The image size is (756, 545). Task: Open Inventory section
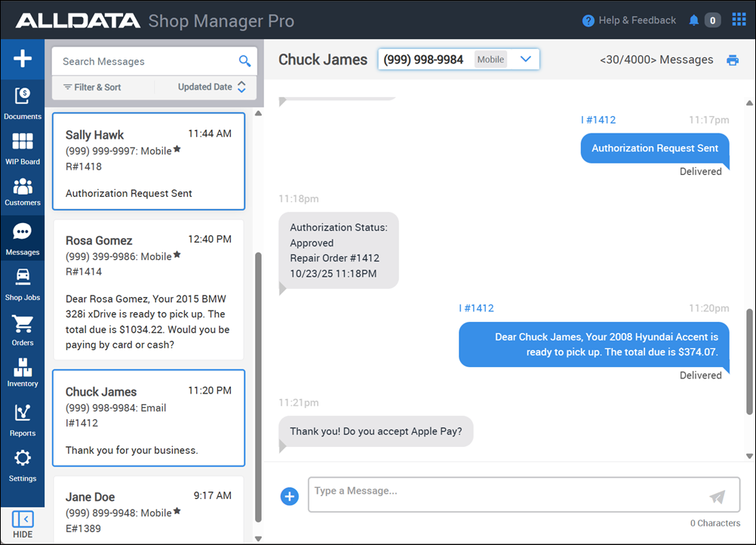point(22,372)
